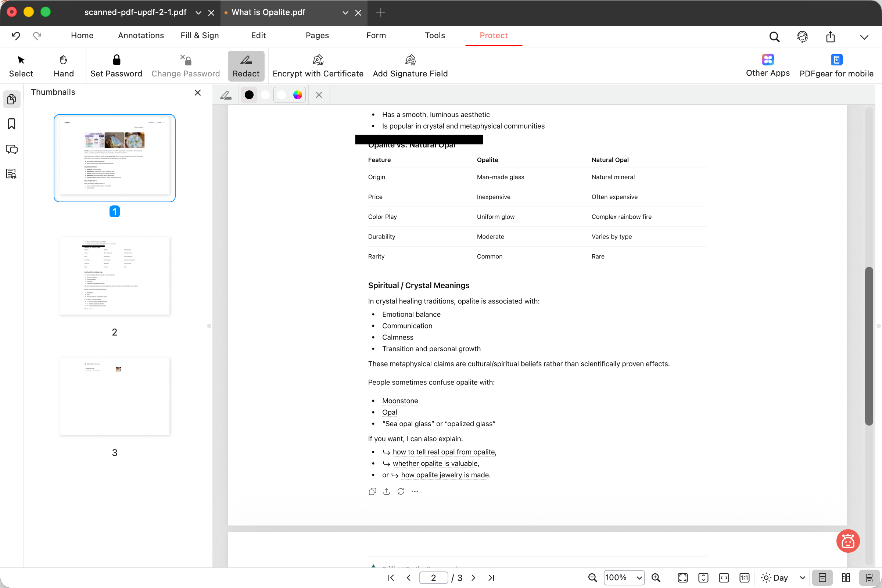Expand dropdown arrow on scanned-pdf-updf-2-1.pdf tab
This screenshot has width=882, height=588.
pos(198,13)
